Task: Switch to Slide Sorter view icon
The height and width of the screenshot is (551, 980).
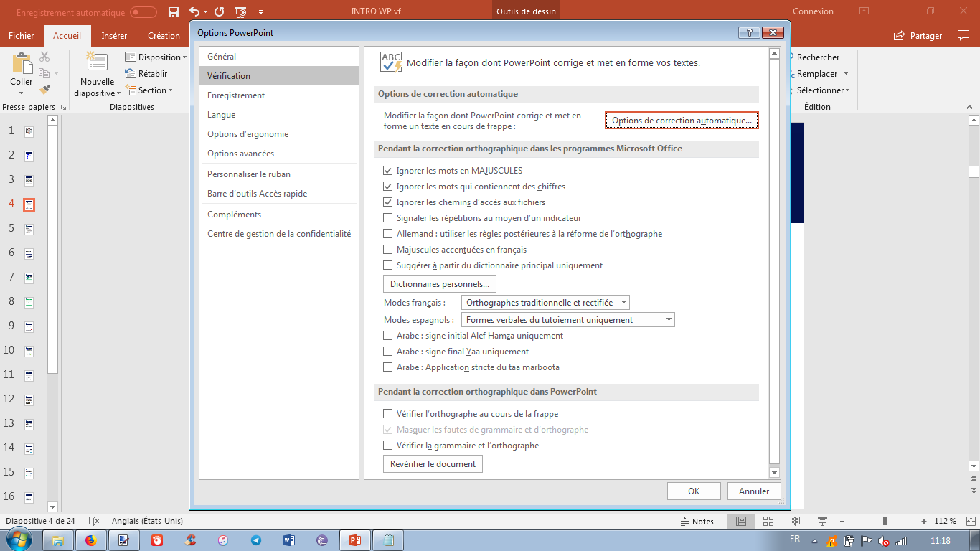Action: point(768,521)
